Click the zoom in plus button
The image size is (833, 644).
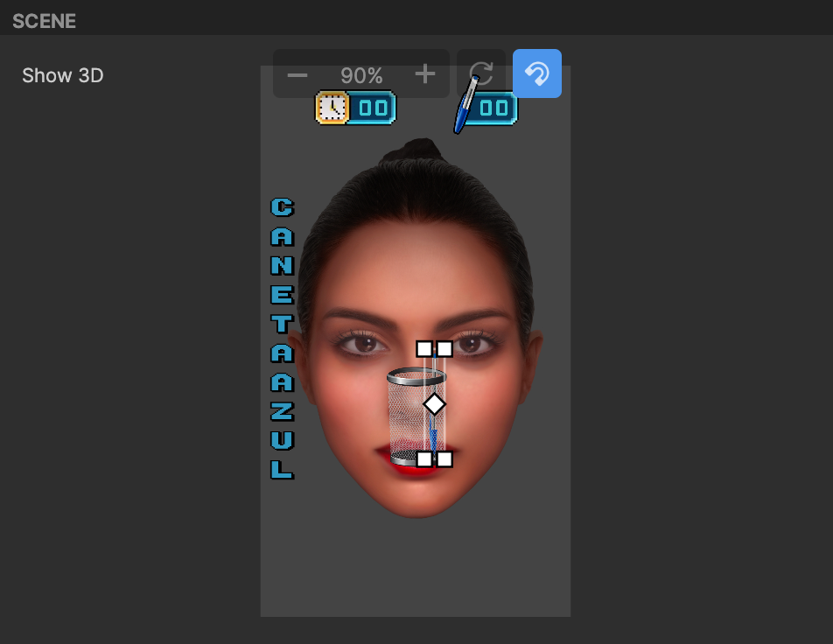[424, 74]
